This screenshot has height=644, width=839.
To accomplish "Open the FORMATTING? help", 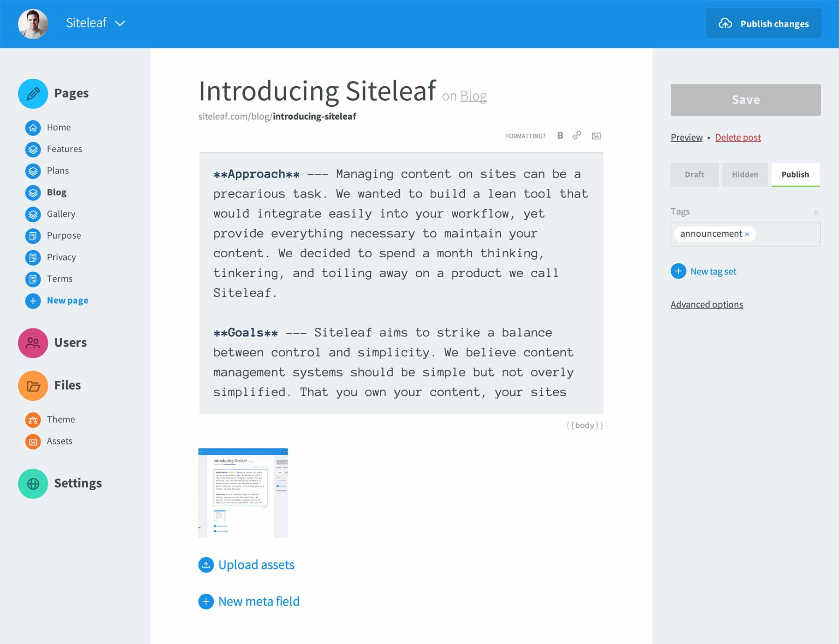I will pyautogui.click(x=525, y=136).
